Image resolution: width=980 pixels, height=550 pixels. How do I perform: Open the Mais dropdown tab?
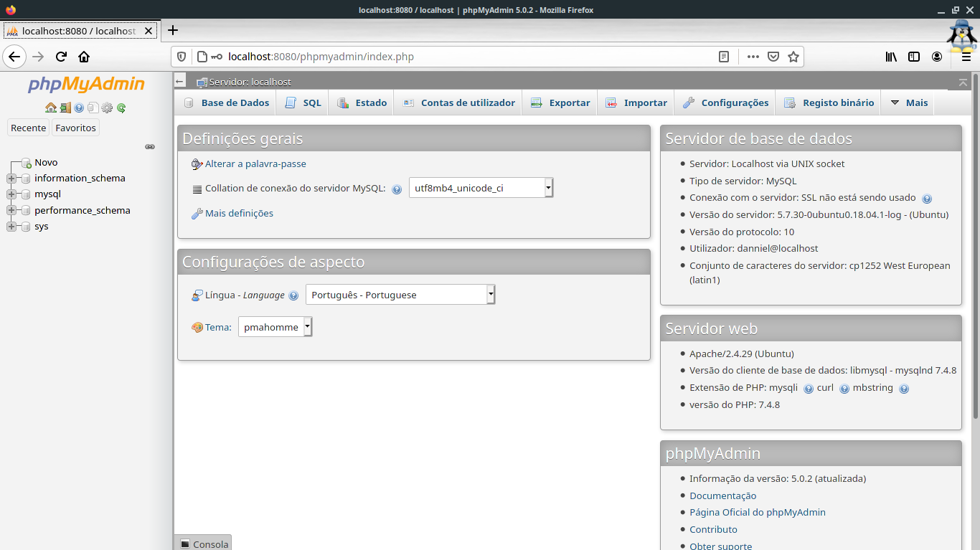908,103
